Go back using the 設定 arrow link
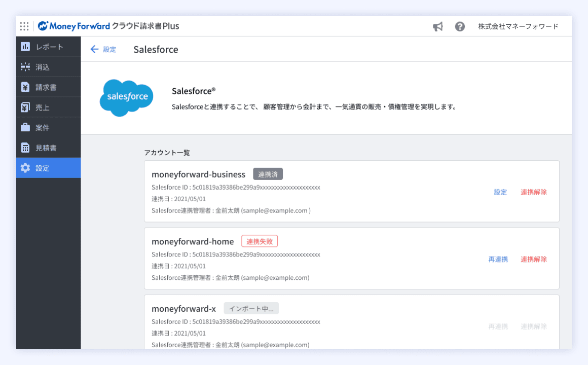The height and width of the screenshot is (365, 588). [x=103, y=49]
